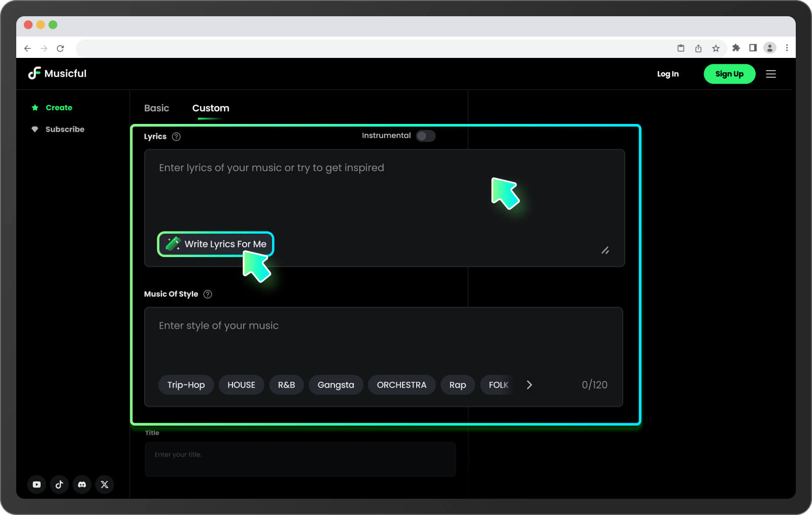Switch to the Basic tab
Screen dimensions: 812x515
(156, 108)
